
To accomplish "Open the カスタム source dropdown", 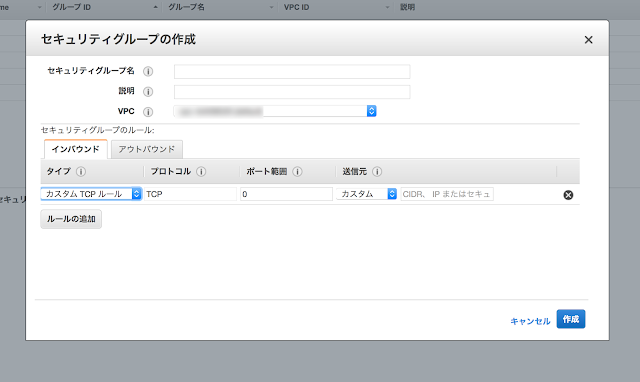I will click(x=367, y=194).
